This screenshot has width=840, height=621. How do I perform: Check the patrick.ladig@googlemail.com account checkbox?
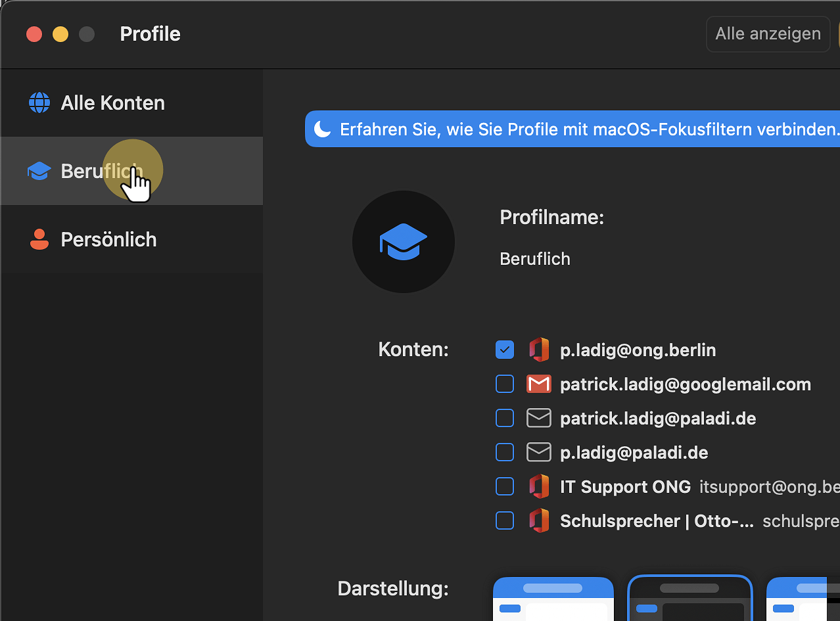[505, 384]
